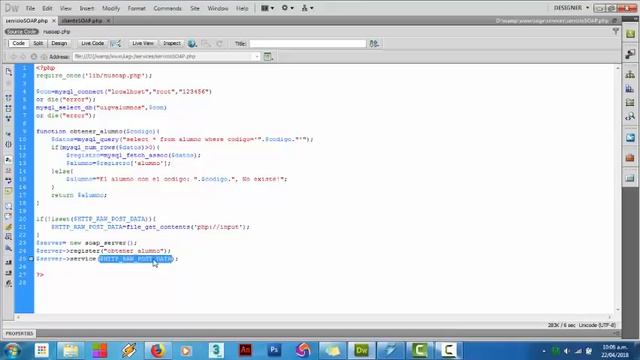The image size is (640, 360).
Task: Open Recent Snippets dropdown in coding toolbar
Action: 9,237
